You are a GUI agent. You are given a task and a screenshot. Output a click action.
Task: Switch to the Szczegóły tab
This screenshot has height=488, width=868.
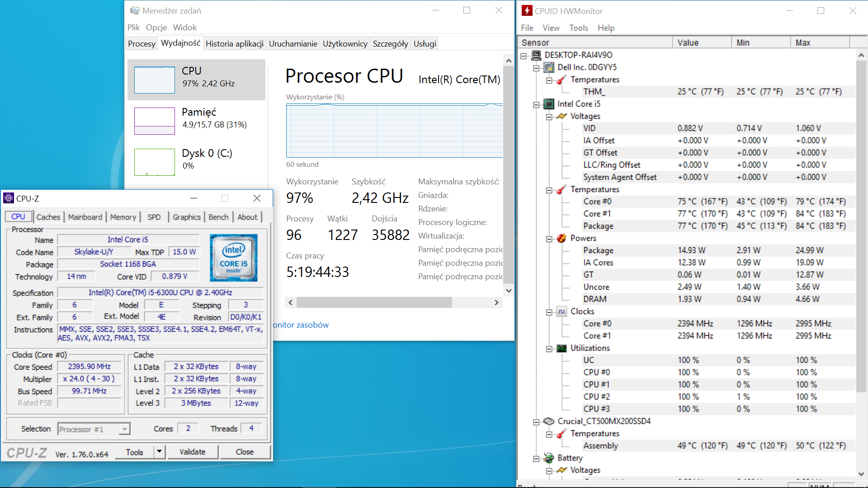point(390,43)
